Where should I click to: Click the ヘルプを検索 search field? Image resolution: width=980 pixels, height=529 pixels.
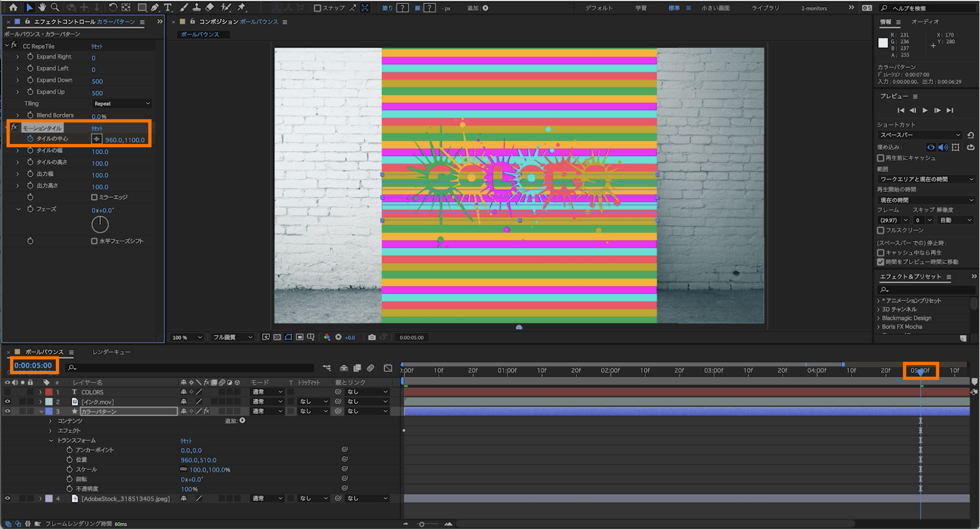[927, 8]
